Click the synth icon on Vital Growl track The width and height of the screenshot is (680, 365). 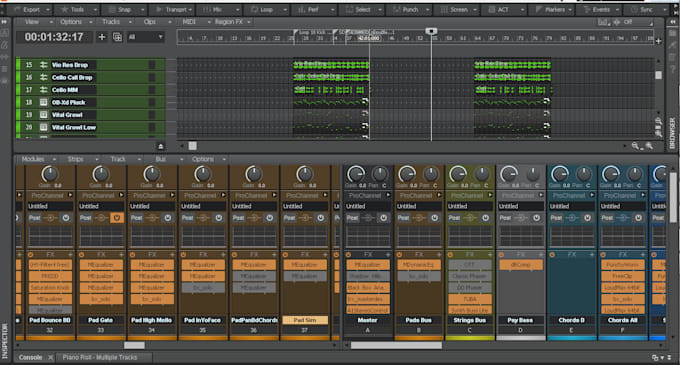(43, 115)
